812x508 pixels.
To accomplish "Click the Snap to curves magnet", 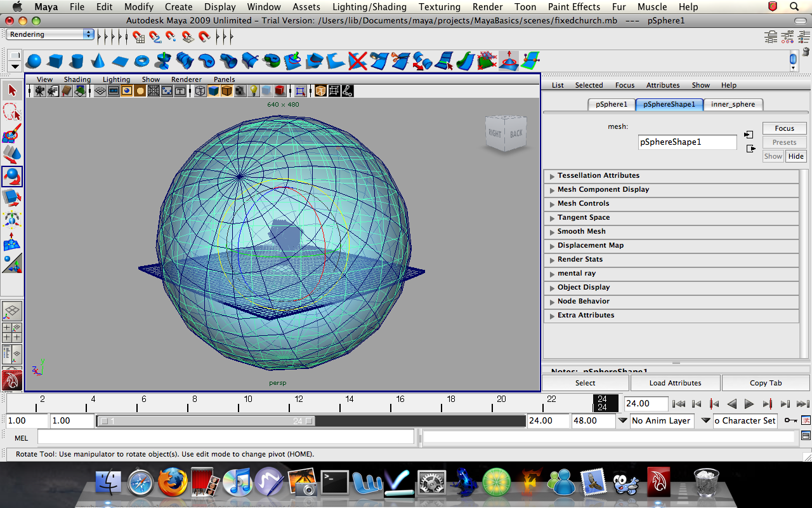I will click(154, 37).
